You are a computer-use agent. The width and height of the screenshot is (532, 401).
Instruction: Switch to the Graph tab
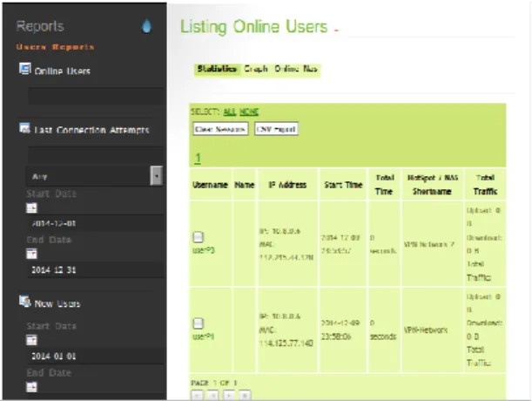pos(256,69)
